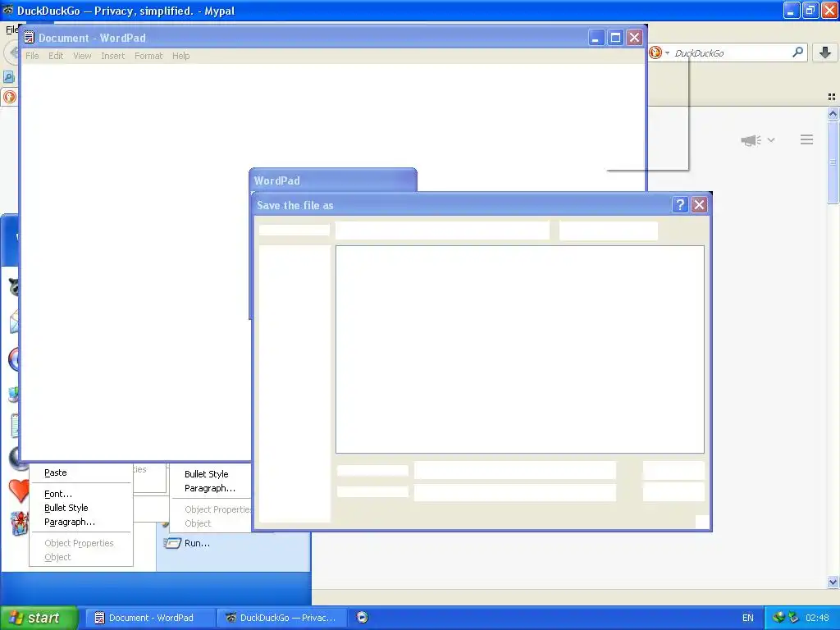
Task: Open the Downloads arrow button in Mypal
Action: 825,52
